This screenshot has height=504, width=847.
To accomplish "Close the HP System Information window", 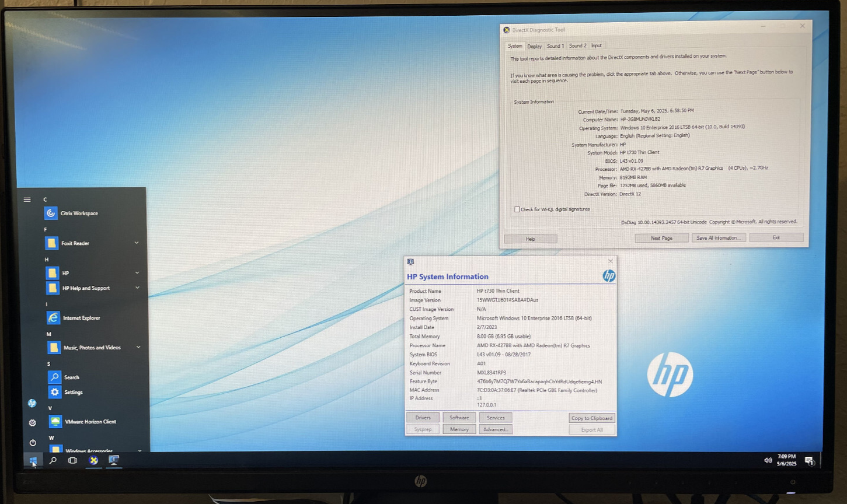I will [611, 261].
